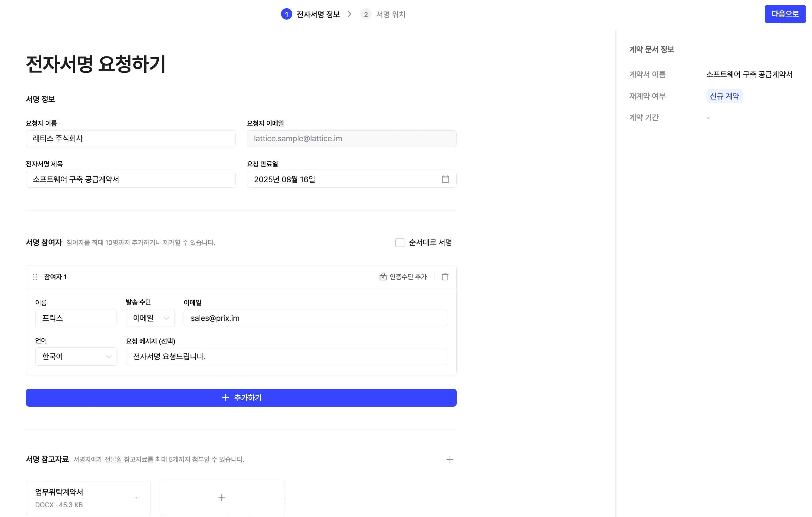Click the lock icon for 인증수단 추가
812x517 pixels.
383,277
